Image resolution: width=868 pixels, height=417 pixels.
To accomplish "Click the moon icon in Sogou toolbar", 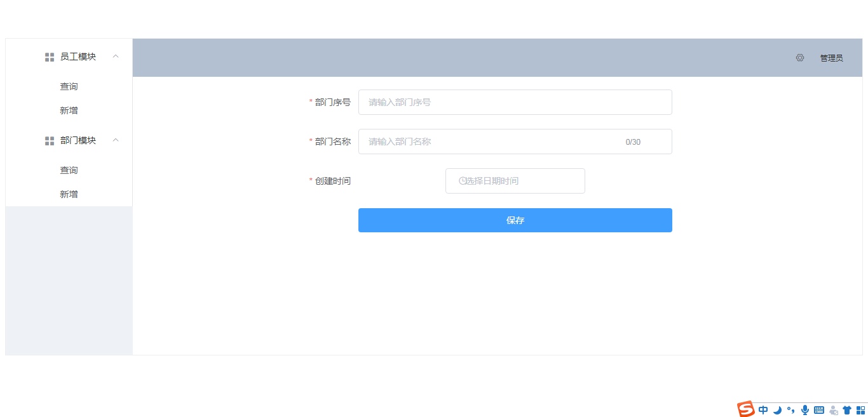I will pos(777,410).
